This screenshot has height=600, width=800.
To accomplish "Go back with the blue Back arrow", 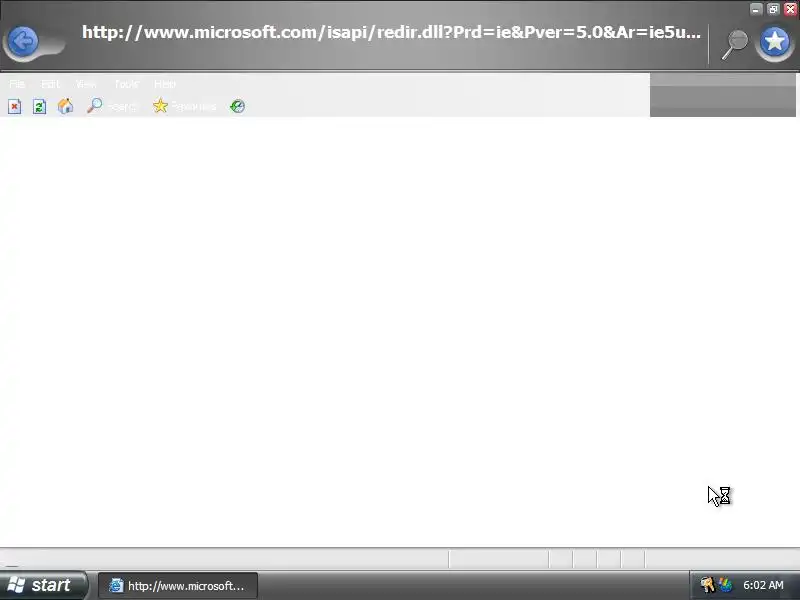I will tap(23, 41).
